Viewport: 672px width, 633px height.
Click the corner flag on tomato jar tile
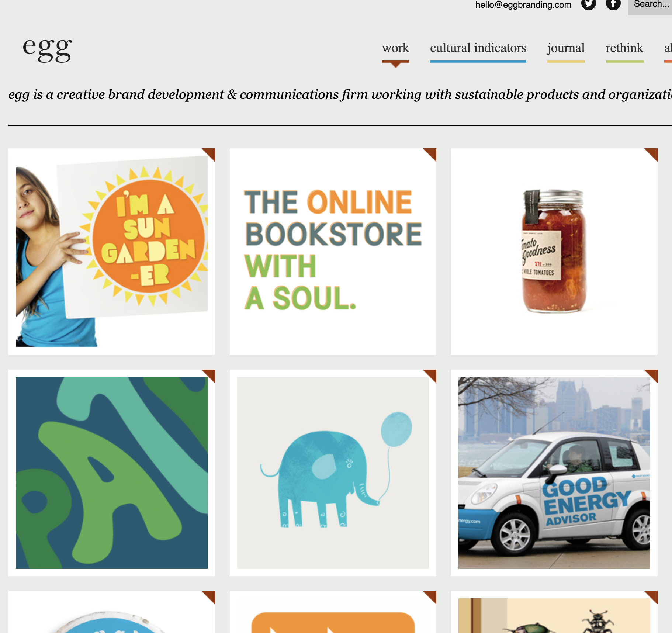651,155
